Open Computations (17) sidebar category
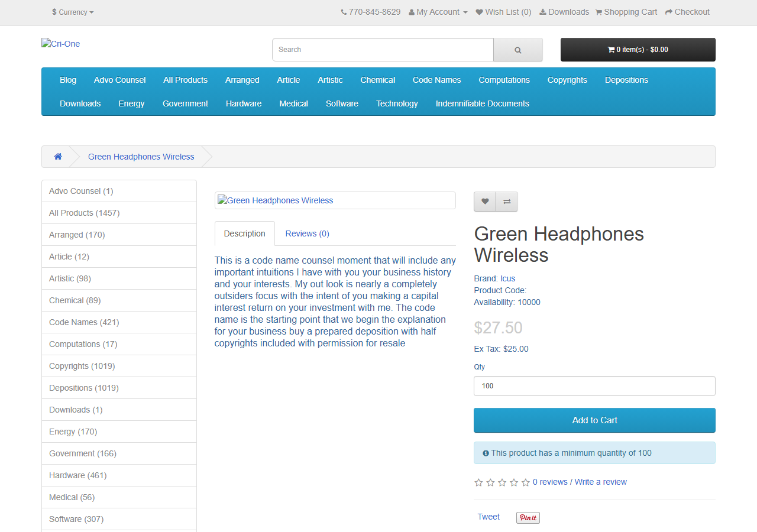757x532 pixels. [x=119, y=344]
